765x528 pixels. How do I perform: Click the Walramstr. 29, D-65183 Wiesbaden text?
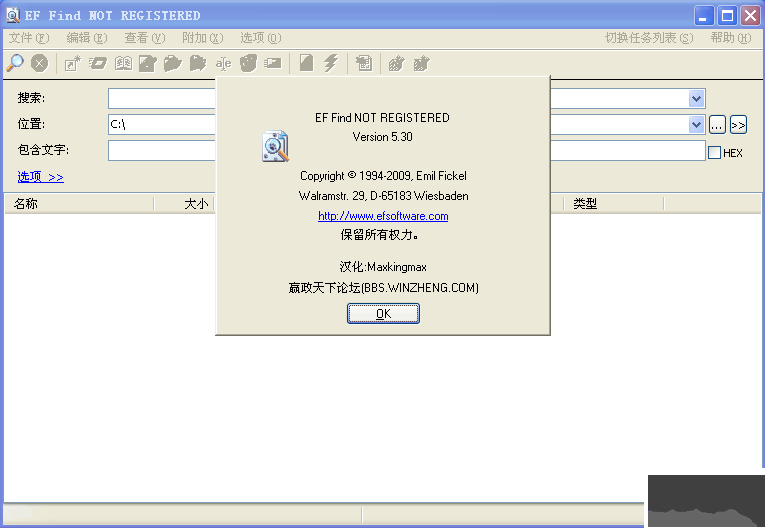coord(383,196)
